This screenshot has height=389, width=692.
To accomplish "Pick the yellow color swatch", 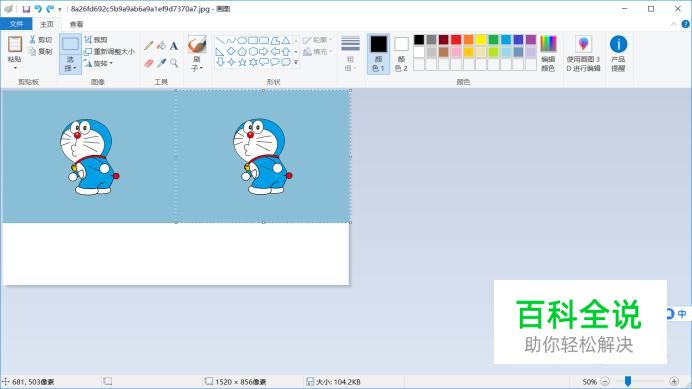I will pyautogui.click(x=481, y=40).
